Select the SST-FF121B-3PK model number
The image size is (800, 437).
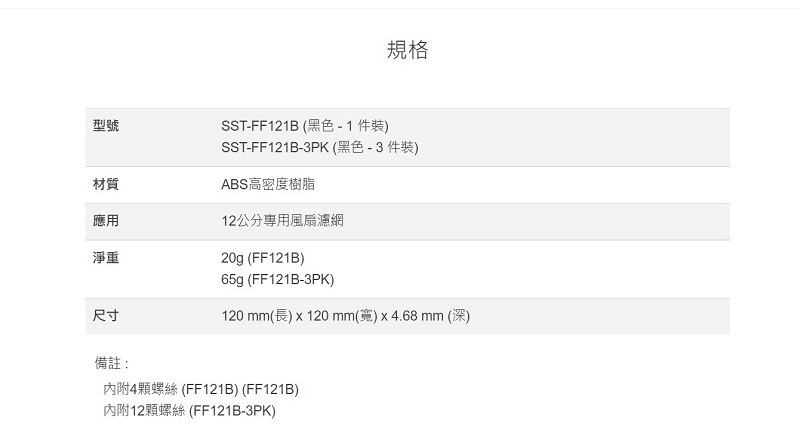(274, 148)
